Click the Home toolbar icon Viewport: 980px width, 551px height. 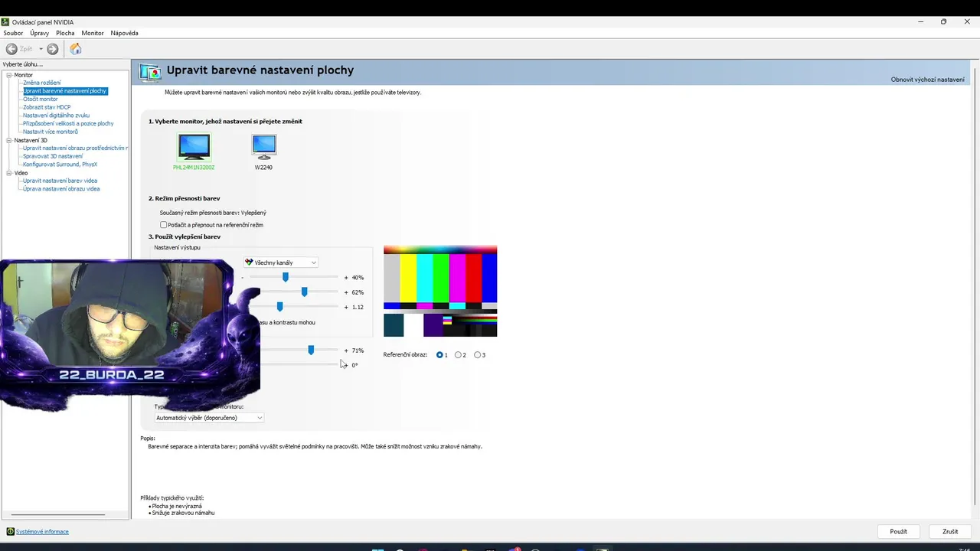(75, 49)
